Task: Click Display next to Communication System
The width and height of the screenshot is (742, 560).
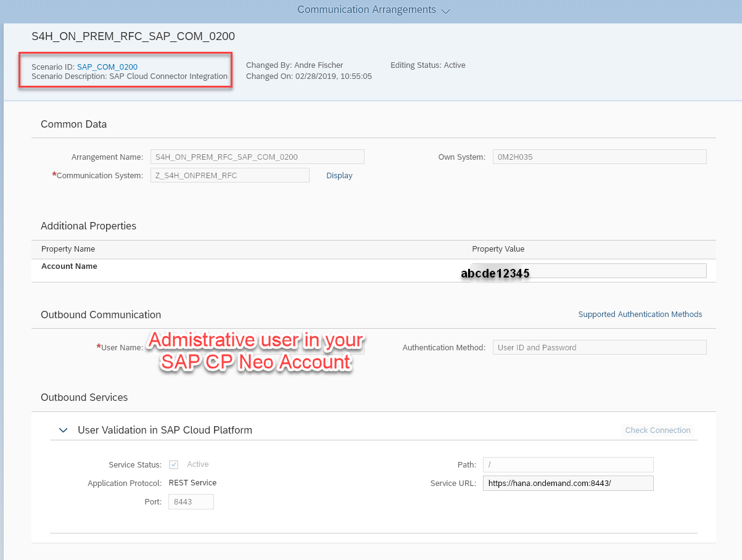Action: click(339, 175)
